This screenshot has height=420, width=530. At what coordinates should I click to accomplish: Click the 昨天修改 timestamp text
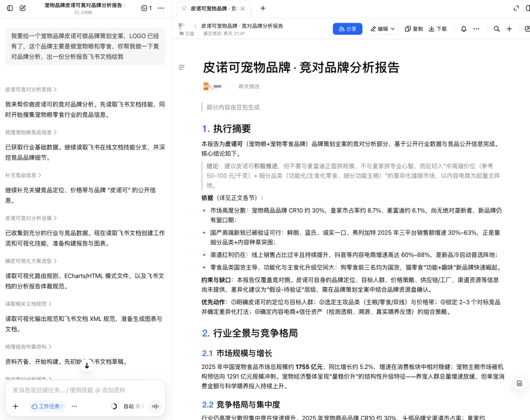click(249, 86)
